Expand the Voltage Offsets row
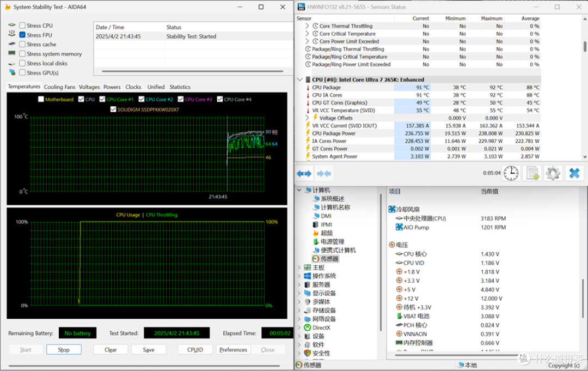The height and width of the screenshot is (371, 588). (307, 118)
